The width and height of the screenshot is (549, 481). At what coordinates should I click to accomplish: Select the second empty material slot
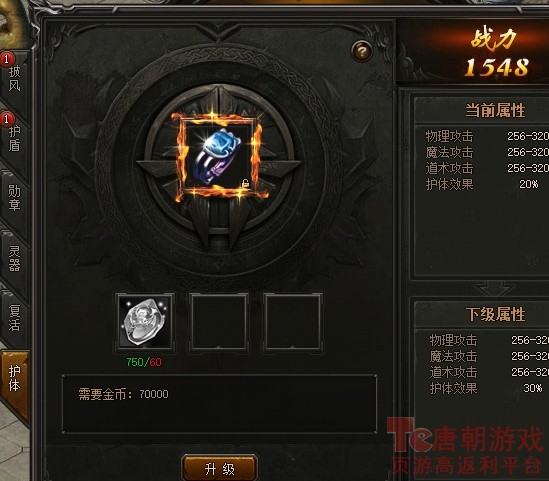tap(219, 322)
